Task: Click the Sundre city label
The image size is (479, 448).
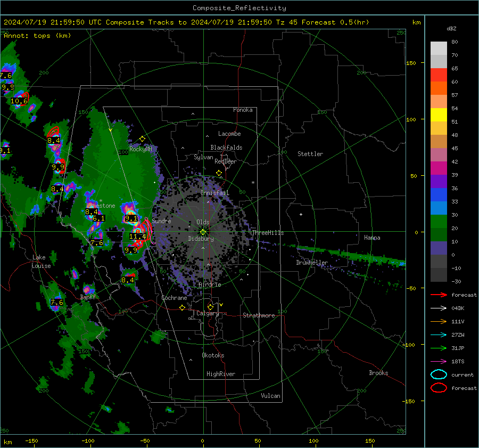Action: click(161, 221)
